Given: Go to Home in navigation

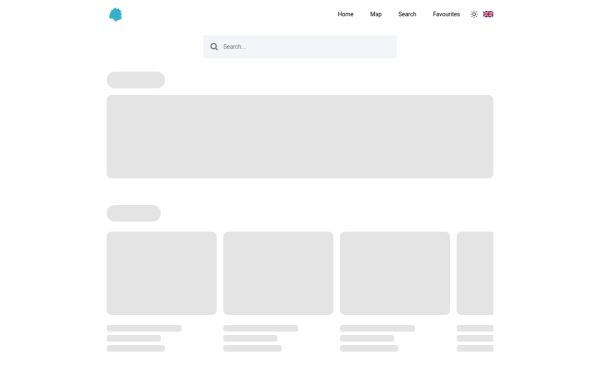Looking at the screenshot, I should (x=345, y=14).
